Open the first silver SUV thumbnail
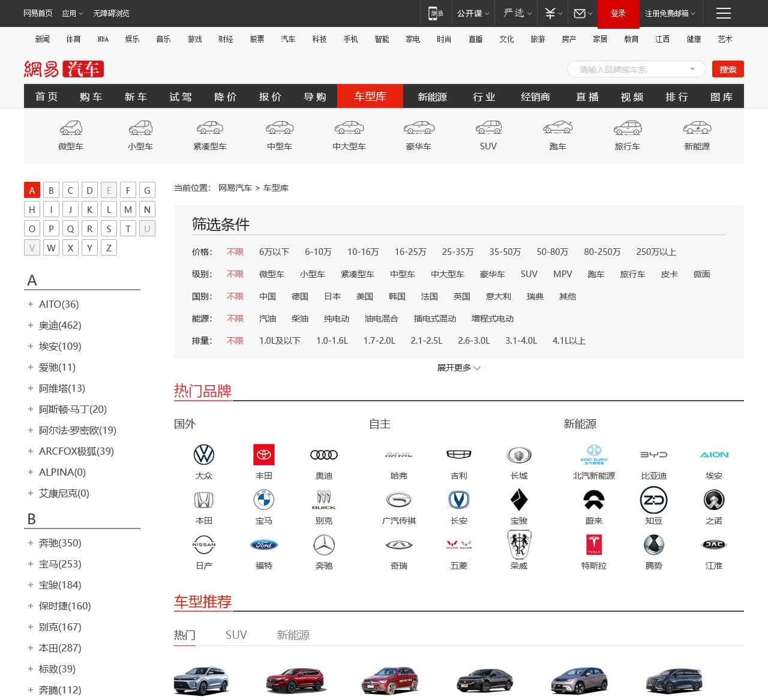 [201, 680]
